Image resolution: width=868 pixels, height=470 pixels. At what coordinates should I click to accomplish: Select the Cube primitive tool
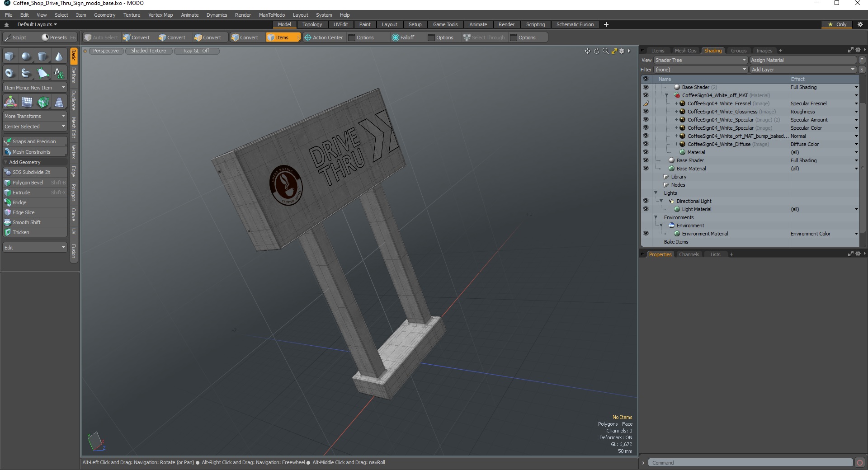tap(9, 56)
